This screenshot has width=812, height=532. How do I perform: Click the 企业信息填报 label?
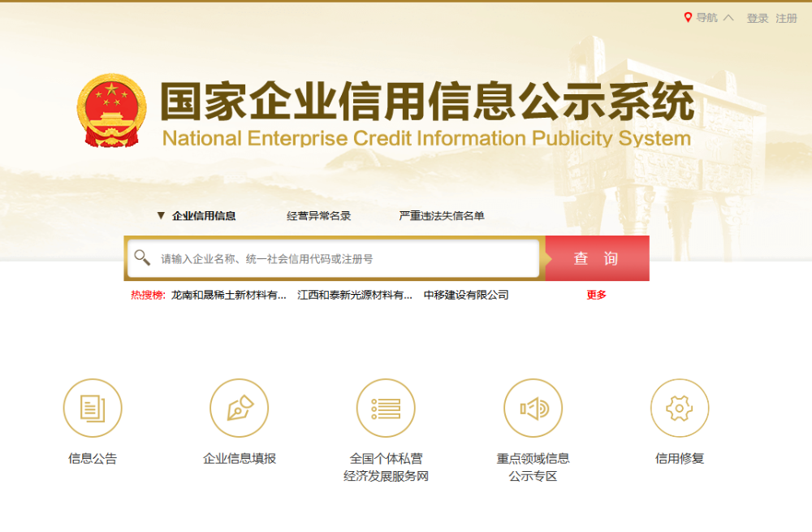point(240,458)
